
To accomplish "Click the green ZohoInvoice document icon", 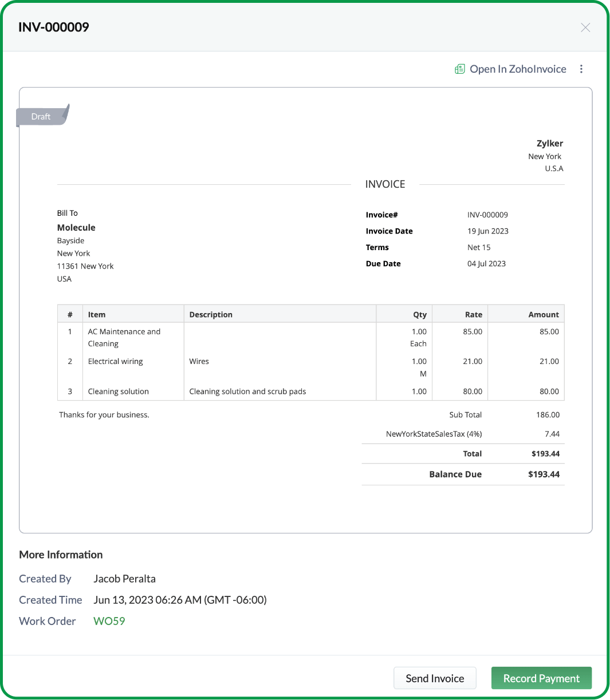I will pos(459,69).
